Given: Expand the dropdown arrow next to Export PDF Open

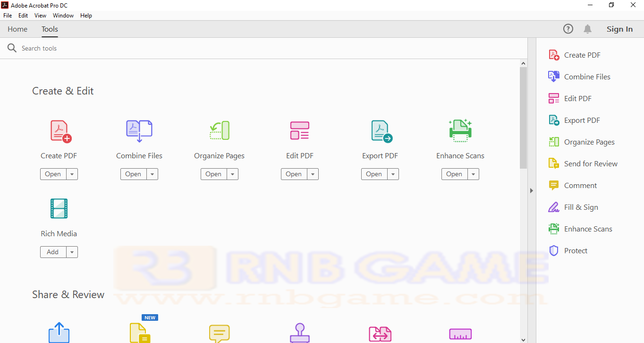Looking at the screenshot, I should pyautogui.click(x=393, y=174).
